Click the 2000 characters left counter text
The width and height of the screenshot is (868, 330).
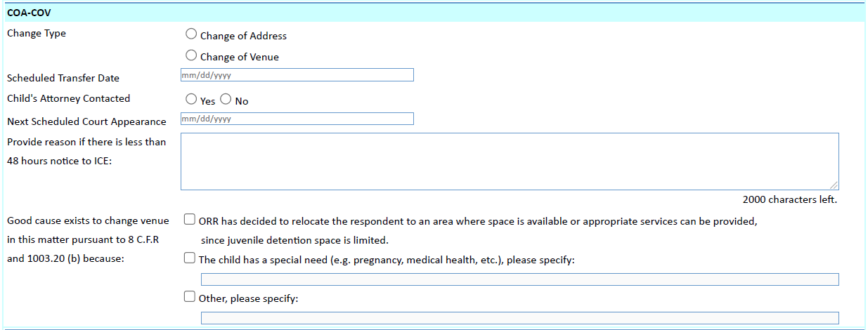(x=789, y=199)
